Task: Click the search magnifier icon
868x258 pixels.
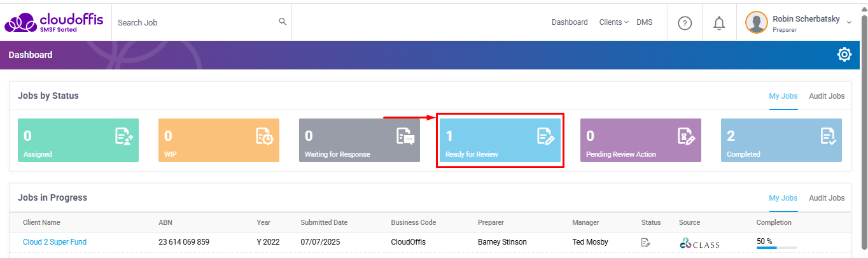Action: tap(283, 22)
